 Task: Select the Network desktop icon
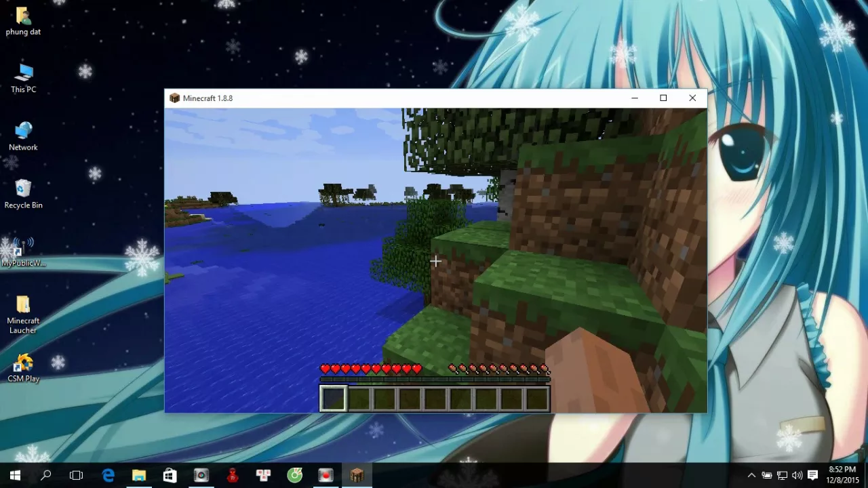coord(23,136)
